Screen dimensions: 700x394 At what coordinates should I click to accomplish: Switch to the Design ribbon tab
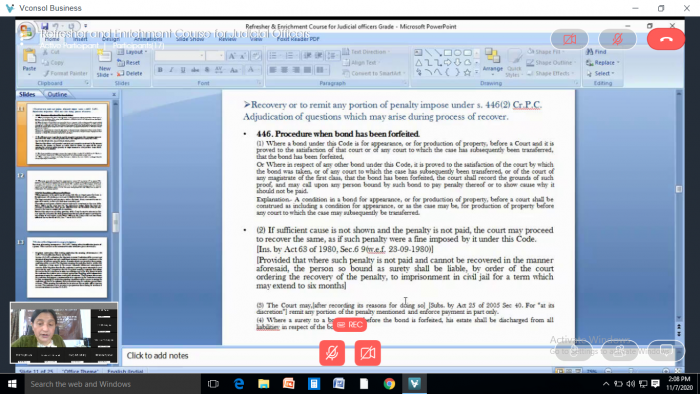click(x=111, y=39)
